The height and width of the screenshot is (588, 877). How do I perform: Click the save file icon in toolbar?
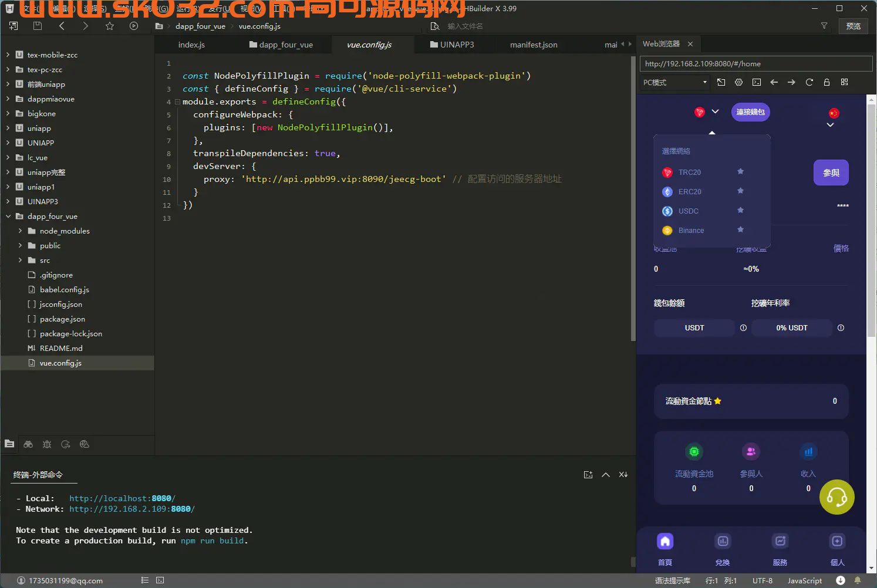[38, 26]
